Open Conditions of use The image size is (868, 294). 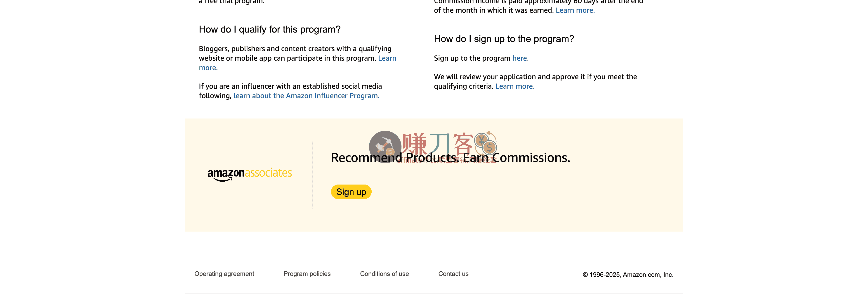pyautogui.click(x=384, y=274)
